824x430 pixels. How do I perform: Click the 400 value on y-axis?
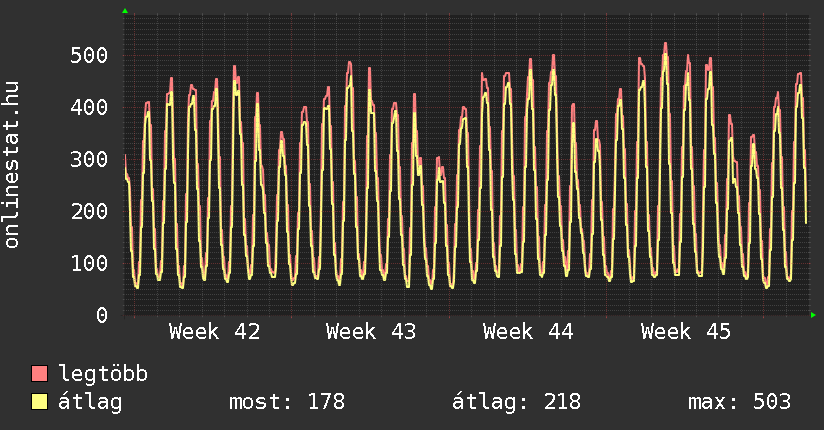pos(89,107)
